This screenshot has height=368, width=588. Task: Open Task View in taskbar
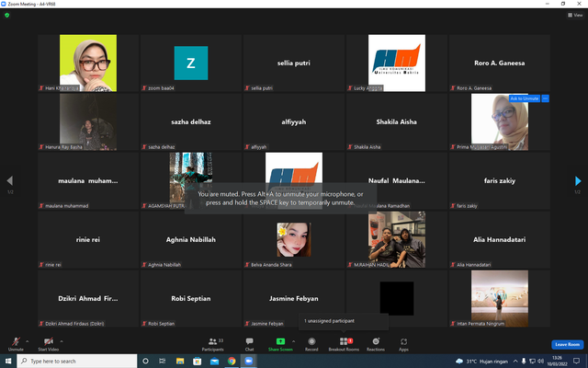163,361
